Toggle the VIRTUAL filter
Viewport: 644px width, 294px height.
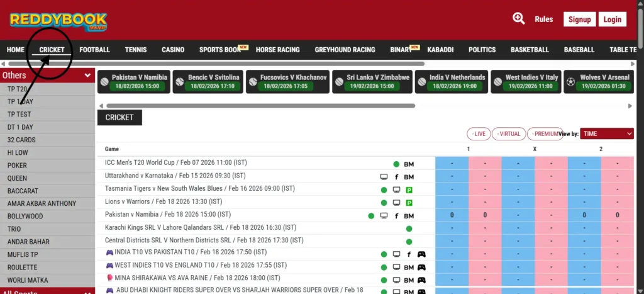(509, 134)
